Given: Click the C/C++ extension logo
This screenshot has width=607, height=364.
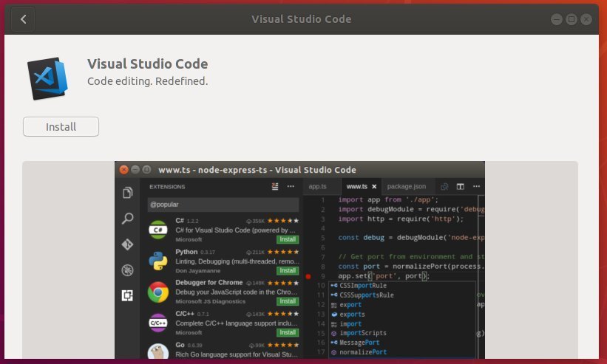Looking at the screenshot, I should [x=158, y=323].
